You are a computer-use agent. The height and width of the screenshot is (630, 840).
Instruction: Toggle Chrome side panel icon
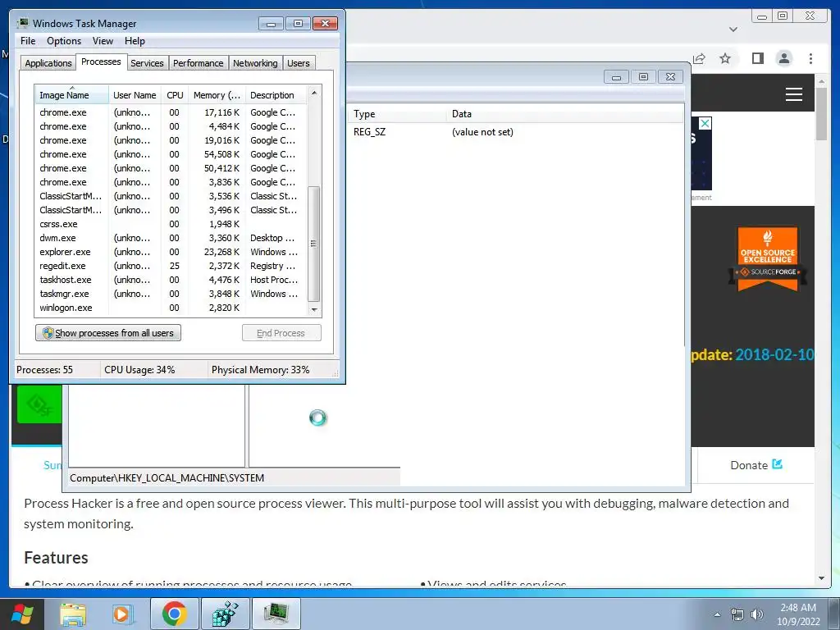757,58
